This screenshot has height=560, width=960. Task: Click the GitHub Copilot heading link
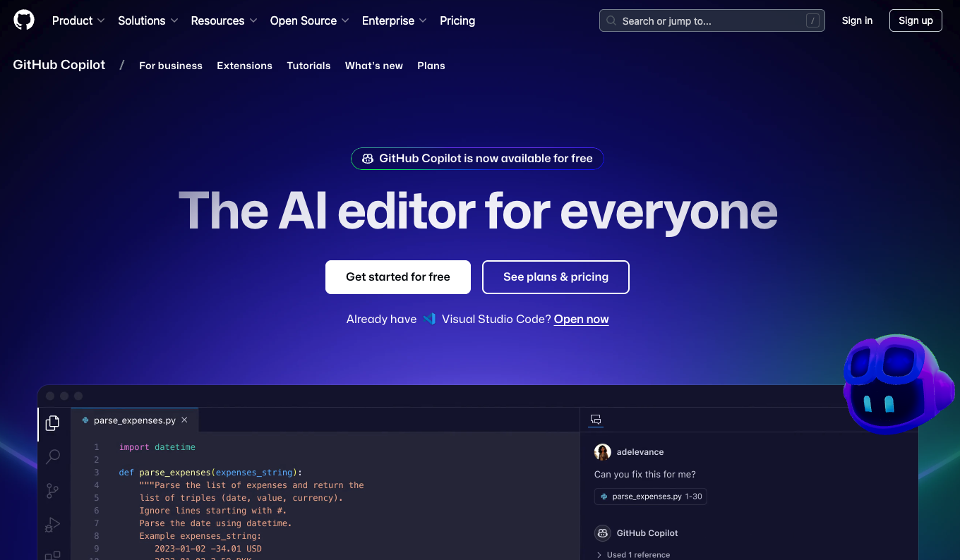[x=59, y=65]
